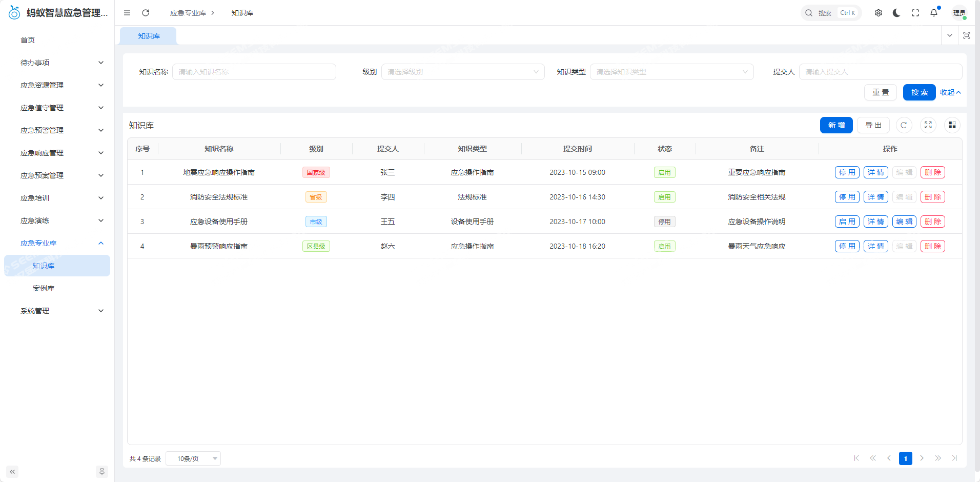Open settings gear icon in header
This screenshot has height=482, width=980.
pyautogui.click(x=879, y=13)
